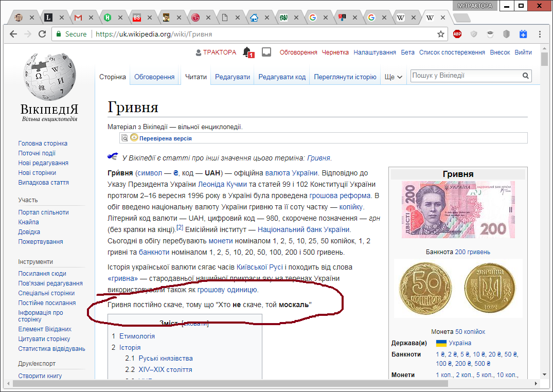This screenshot has height=392, width=553.
Task: Open Національний банк України link
Action: click(x=304, y=230)
